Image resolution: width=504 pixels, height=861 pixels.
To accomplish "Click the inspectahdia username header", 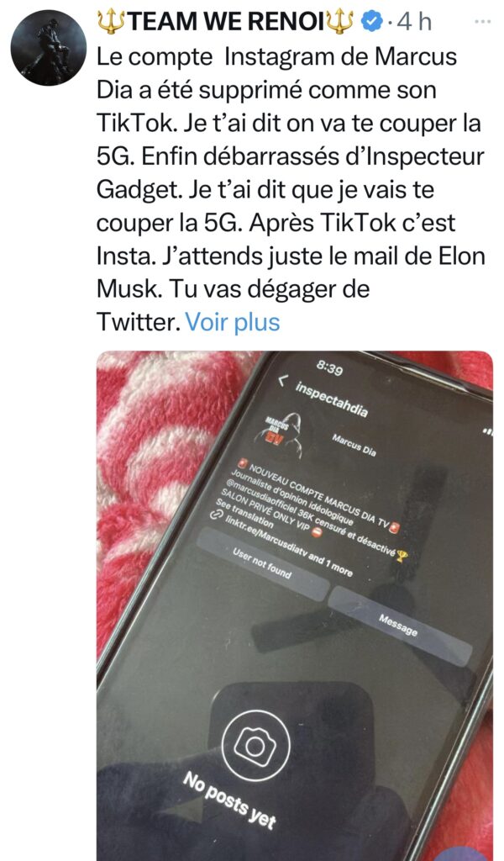I will pyautogui.click(x=331, y=399).
